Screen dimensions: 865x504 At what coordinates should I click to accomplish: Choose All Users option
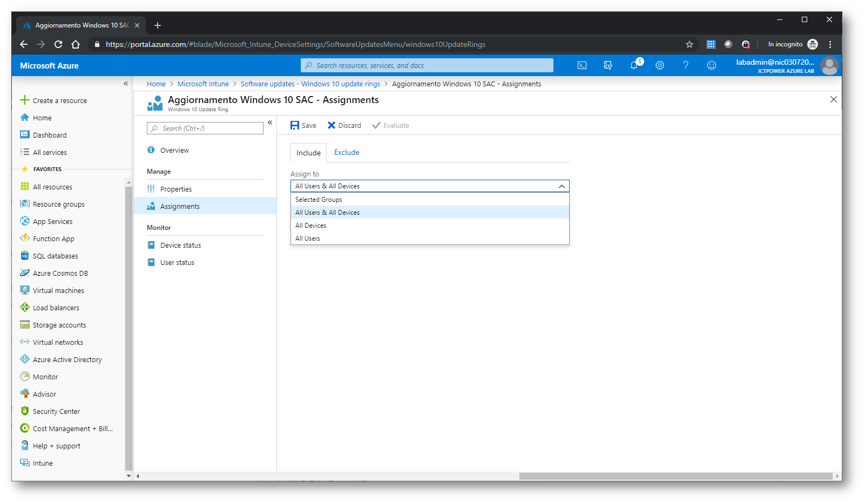pos(430,239)
